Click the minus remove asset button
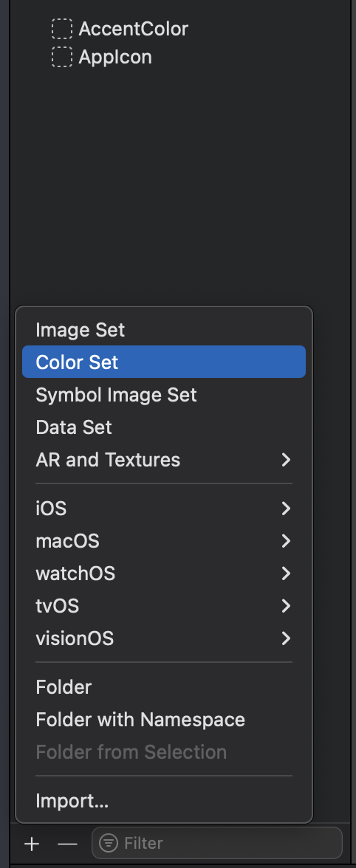 pyautogui.click(x=67, y=844)
